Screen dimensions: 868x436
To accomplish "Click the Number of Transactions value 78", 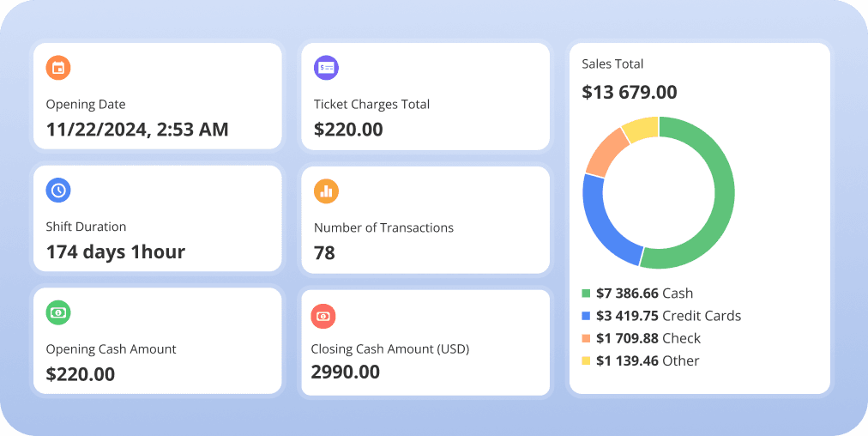I will (x=324, y=253).
